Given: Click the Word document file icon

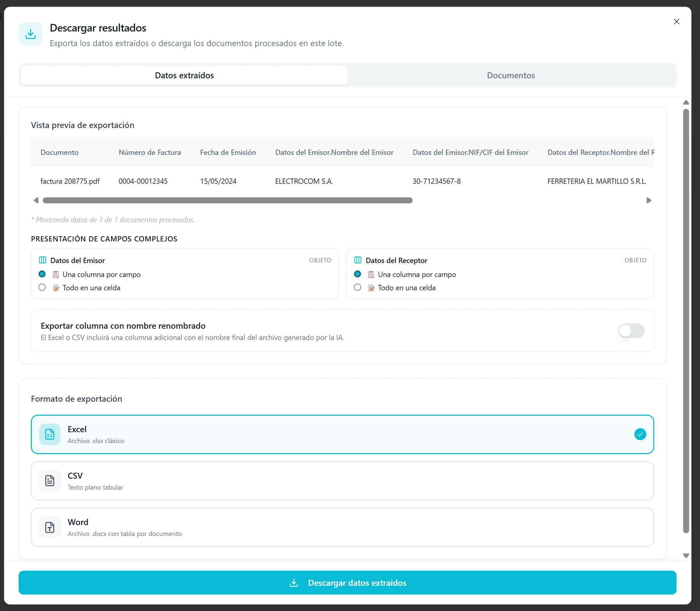Looking at the screenshot, I should point(50,527).
